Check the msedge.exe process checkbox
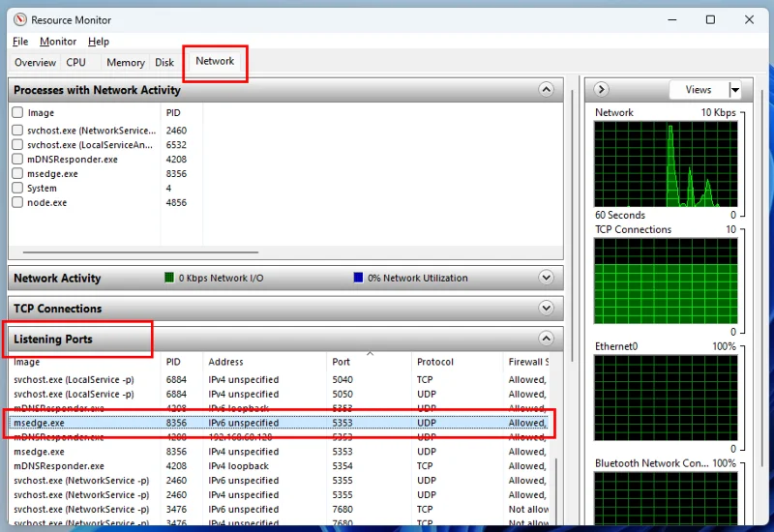 pyautogui.click(x=17, y=173)
